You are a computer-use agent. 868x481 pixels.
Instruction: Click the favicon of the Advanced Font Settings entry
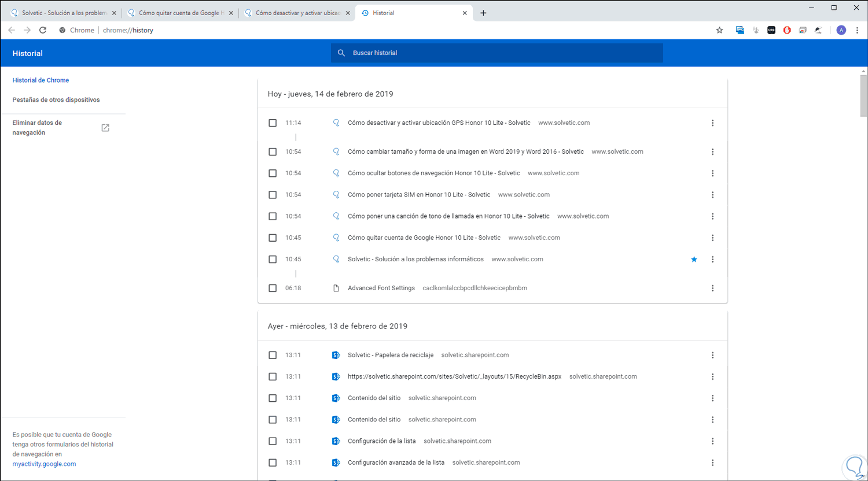(336, 288)
